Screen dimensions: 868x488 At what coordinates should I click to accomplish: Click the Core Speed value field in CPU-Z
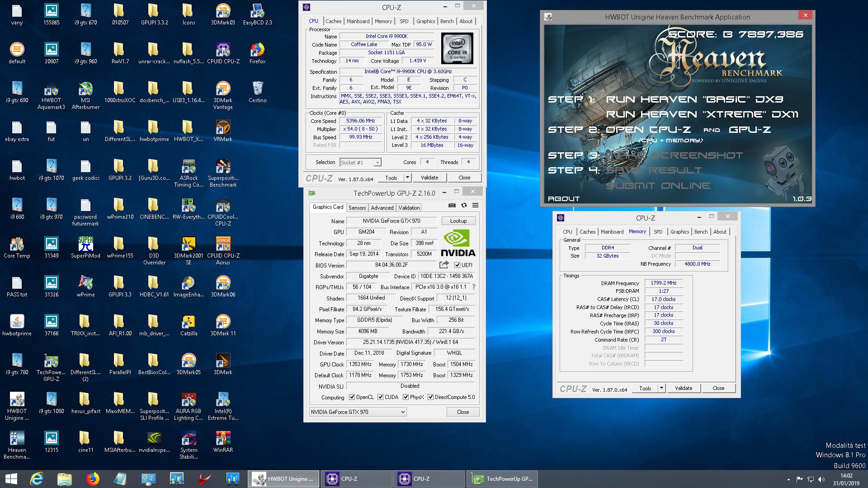(x=361, y=121)
